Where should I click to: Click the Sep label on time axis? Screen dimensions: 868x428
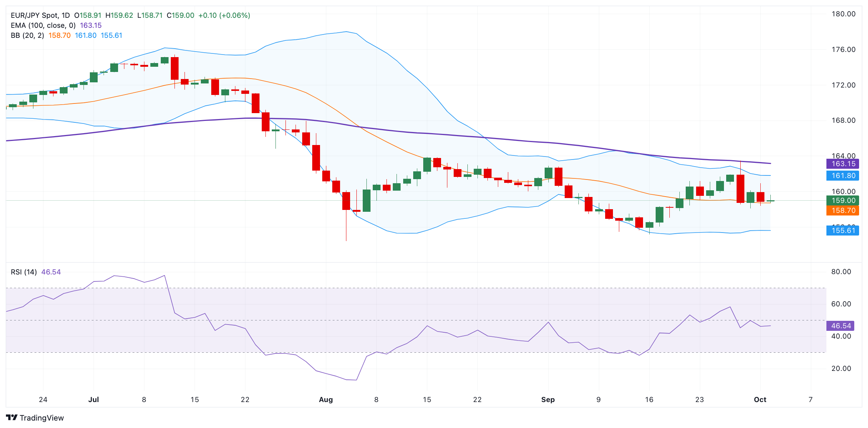click(548, 399)
